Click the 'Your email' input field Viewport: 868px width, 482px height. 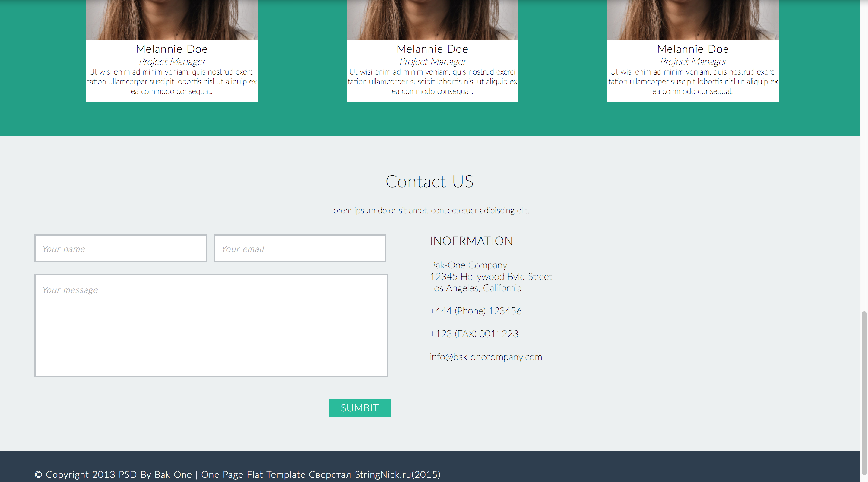[x=299, y=249]
